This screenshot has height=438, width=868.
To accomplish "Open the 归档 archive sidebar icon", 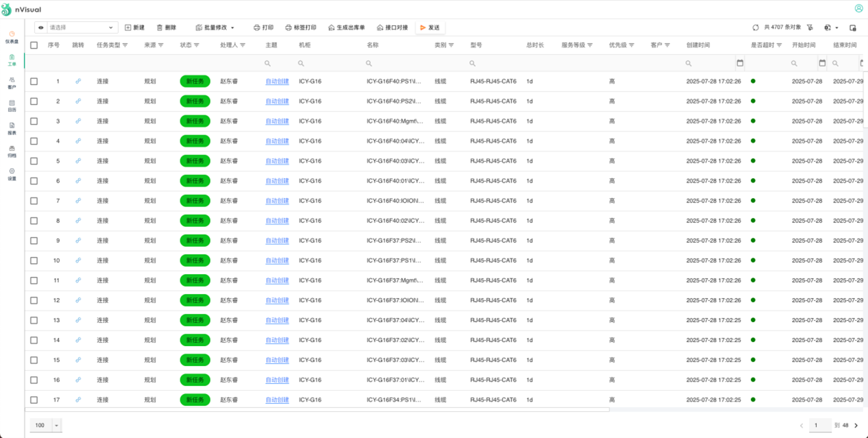I will 12,151.
